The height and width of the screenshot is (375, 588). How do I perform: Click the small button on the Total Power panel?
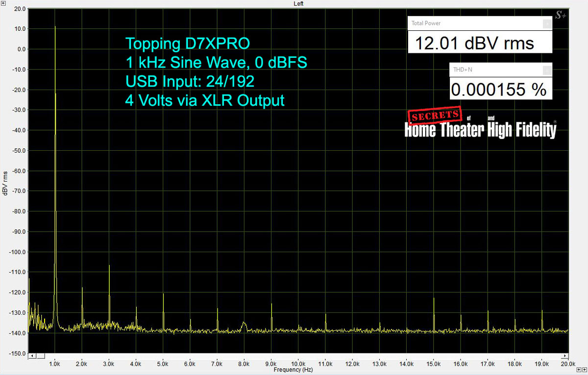(547, 23)
